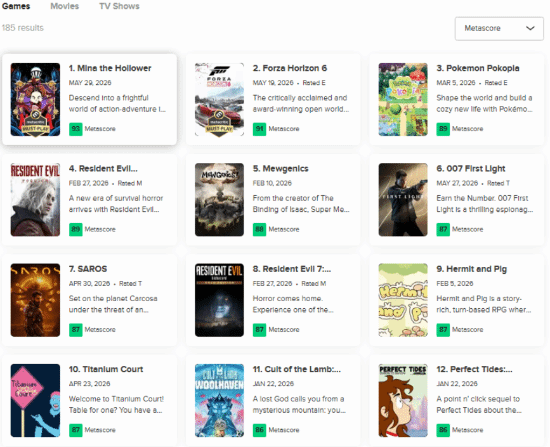Open the Pokemon Pokopia title link

478,68
